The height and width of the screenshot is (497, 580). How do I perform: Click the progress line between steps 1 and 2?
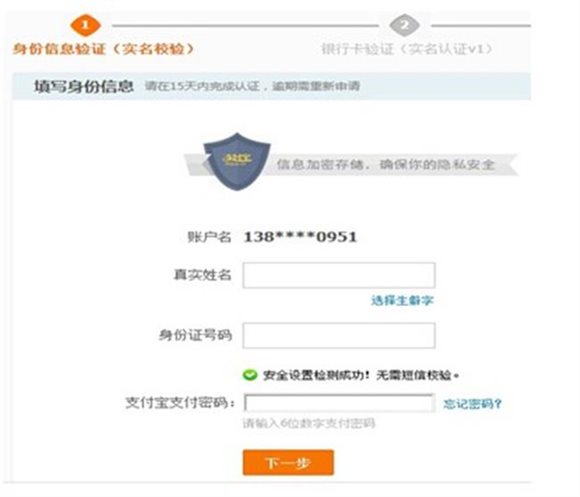pyautogui.click(x=246, y=26)
